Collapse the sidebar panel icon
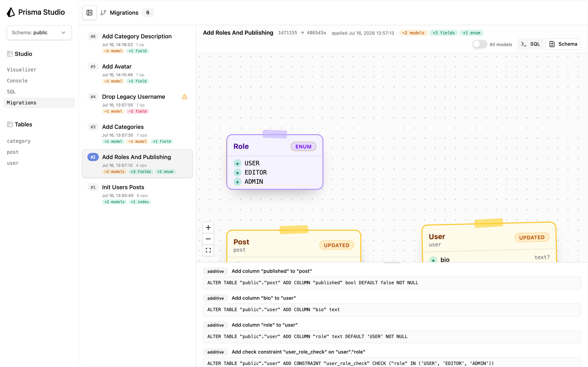Screen dimensions: 588x367 point(89,13)
